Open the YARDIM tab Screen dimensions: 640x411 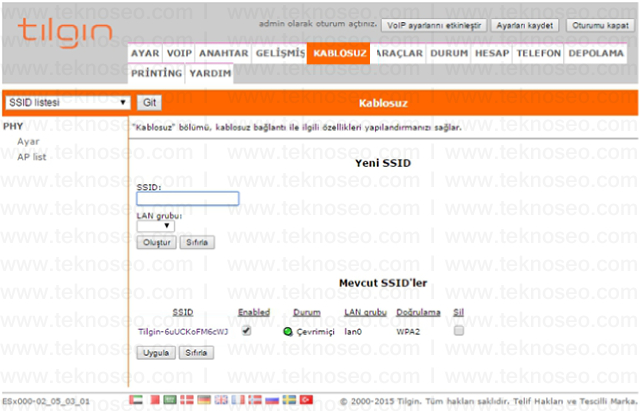tap(210, 73)
